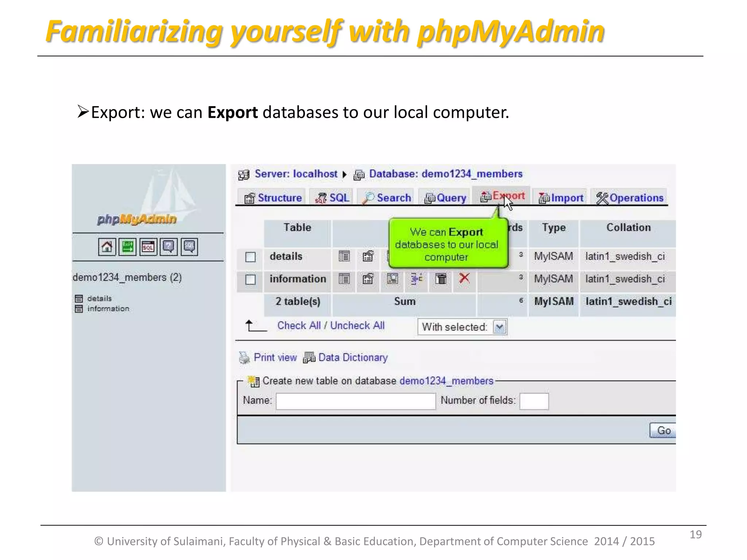Image resolution: width=747 pixels, height=560 pixels.
Task: Select the Export tab
Action: tap(502, 196)
